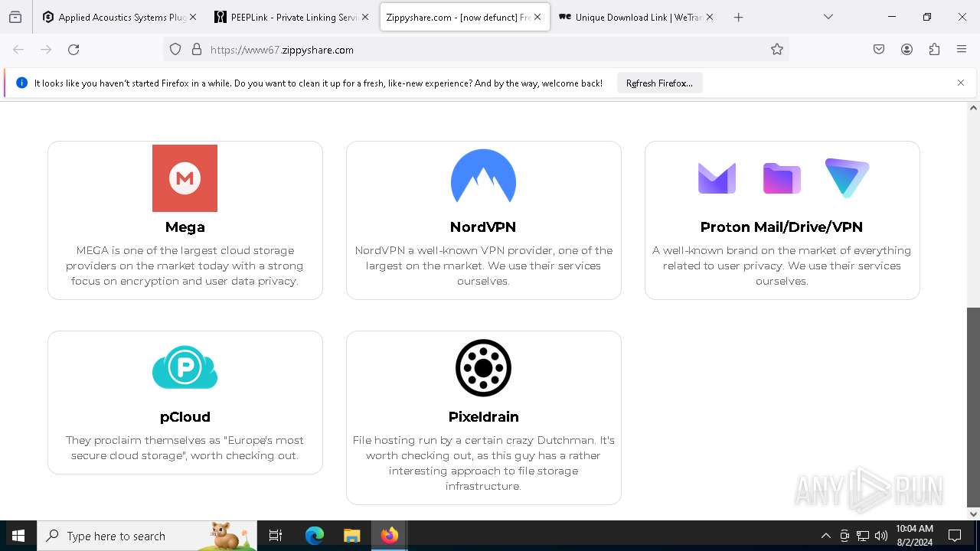Viewport: 980px width, 551px height.
Task: Open the Firefox View button
Action: [15, 17]
